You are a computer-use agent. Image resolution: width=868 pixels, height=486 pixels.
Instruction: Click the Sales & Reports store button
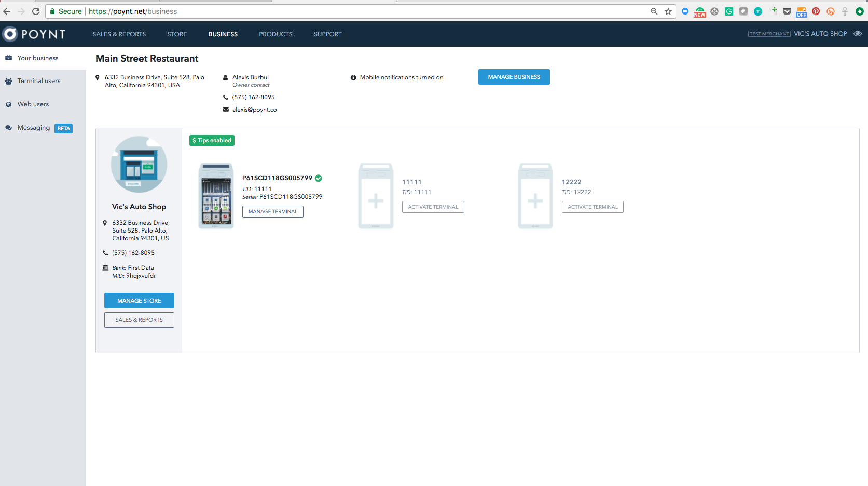(139, 320)
